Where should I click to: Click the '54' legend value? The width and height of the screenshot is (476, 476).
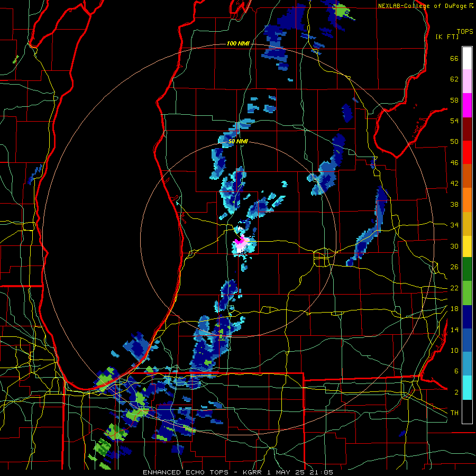[454, 121]
